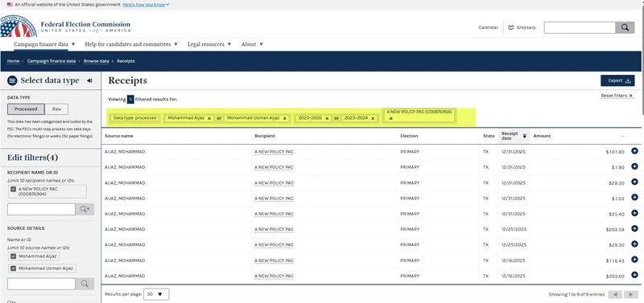644x303 pixels.
Task: Remove the 2025-2026 filter tag
Action: coord(327,118)
